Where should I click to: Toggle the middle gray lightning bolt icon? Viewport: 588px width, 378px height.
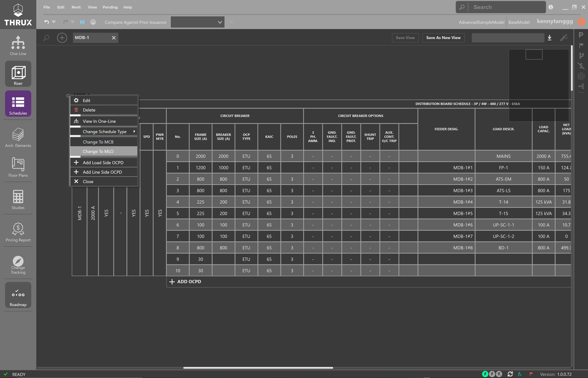point(492,374)
